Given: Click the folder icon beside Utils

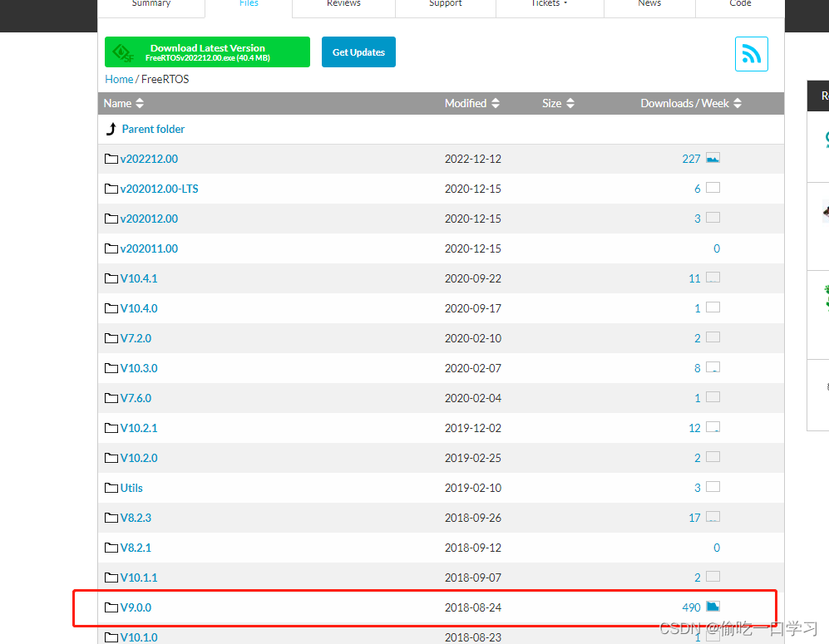Looking at the screenshot, I should 111,488.
